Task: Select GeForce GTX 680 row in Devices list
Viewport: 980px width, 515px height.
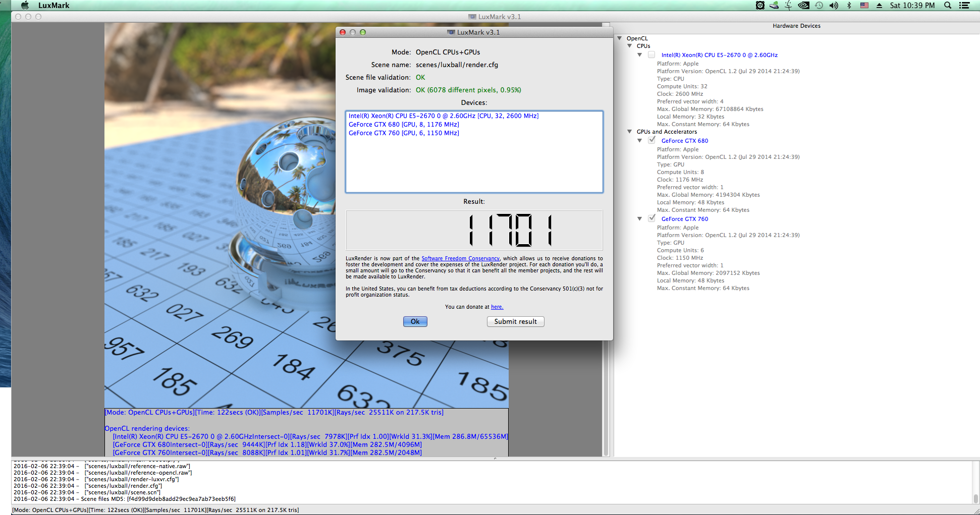Action: point(404,125)
